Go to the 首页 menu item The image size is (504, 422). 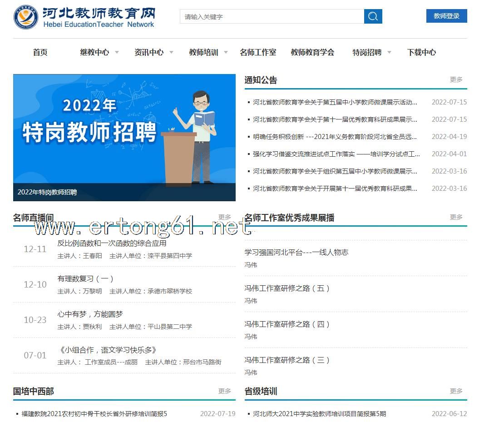(40, 52)
